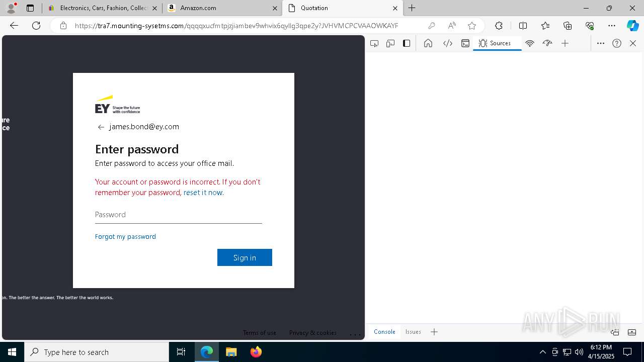Open Copilot sidebar icon
This screenshot has width=644, height=362.
click(632, 26)
